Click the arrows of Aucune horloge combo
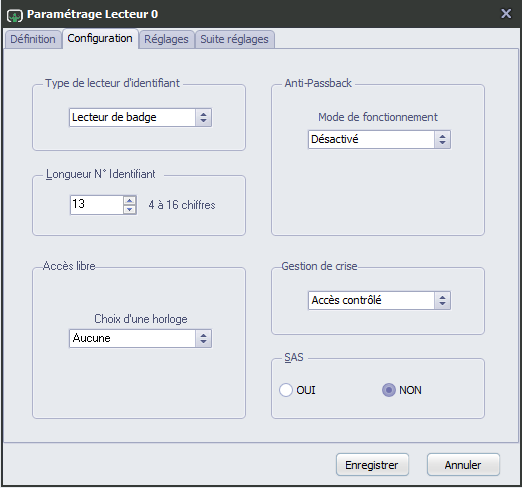This screenshot has width=522, height=488. (203, 339)
